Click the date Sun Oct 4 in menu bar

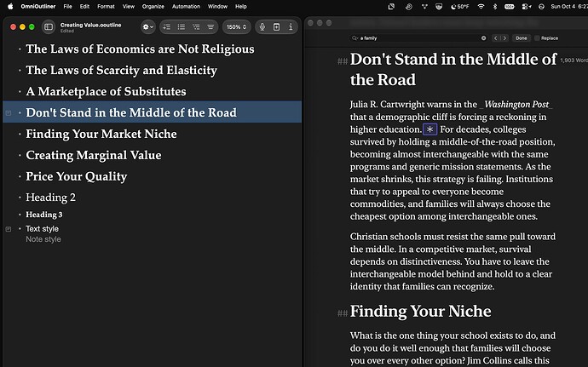569,6
